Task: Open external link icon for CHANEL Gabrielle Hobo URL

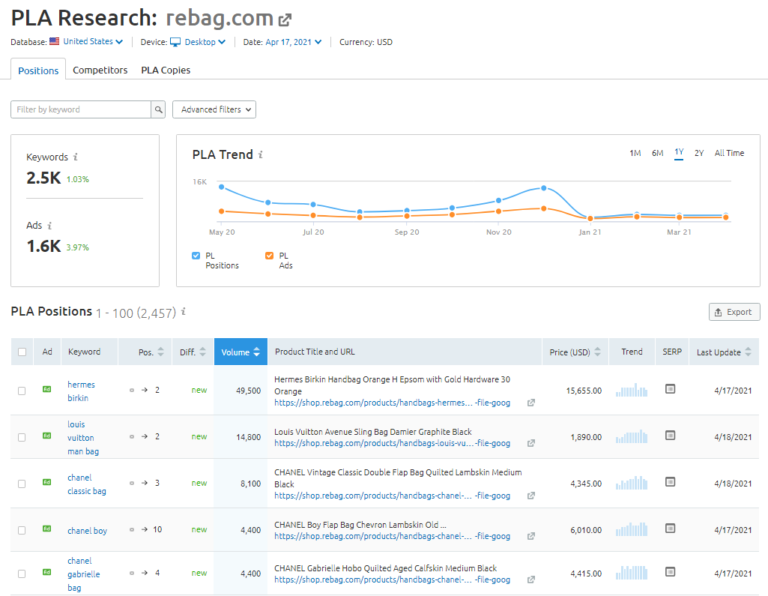Action: pyautogui.click(x=531, y=580)
